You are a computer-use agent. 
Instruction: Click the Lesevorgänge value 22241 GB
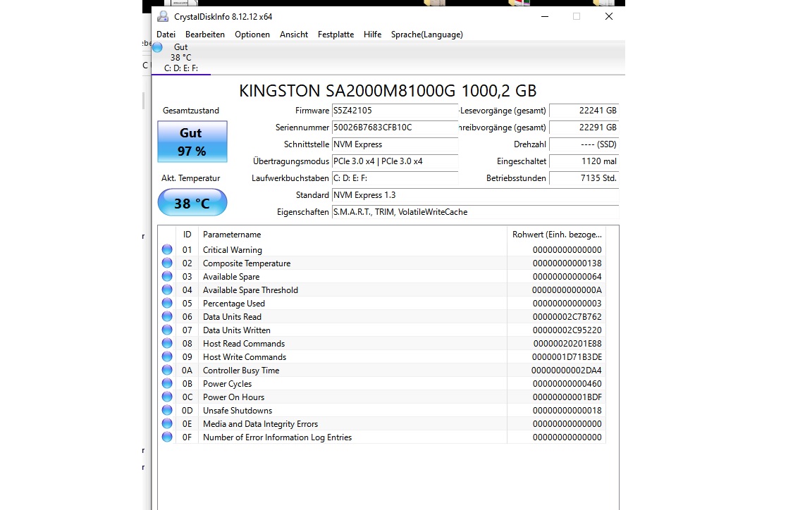[584, 111]
